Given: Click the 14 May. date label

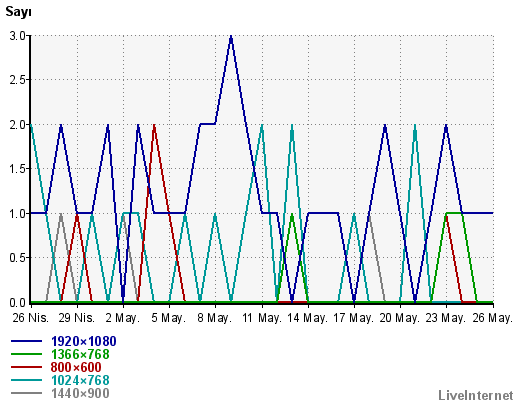Looking at the screenshot, I should click(x=307, y=318).
